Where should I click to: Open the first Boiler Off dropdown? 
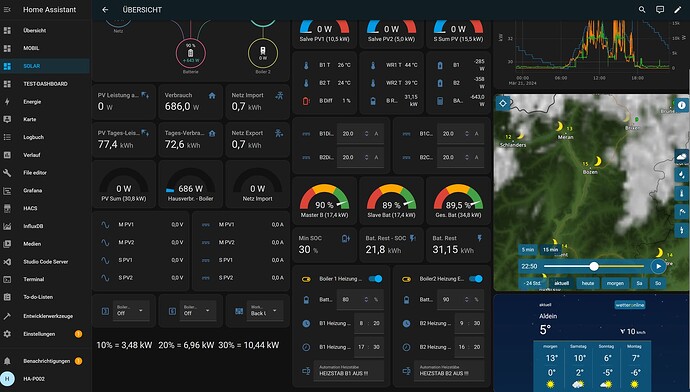[130, 311]
